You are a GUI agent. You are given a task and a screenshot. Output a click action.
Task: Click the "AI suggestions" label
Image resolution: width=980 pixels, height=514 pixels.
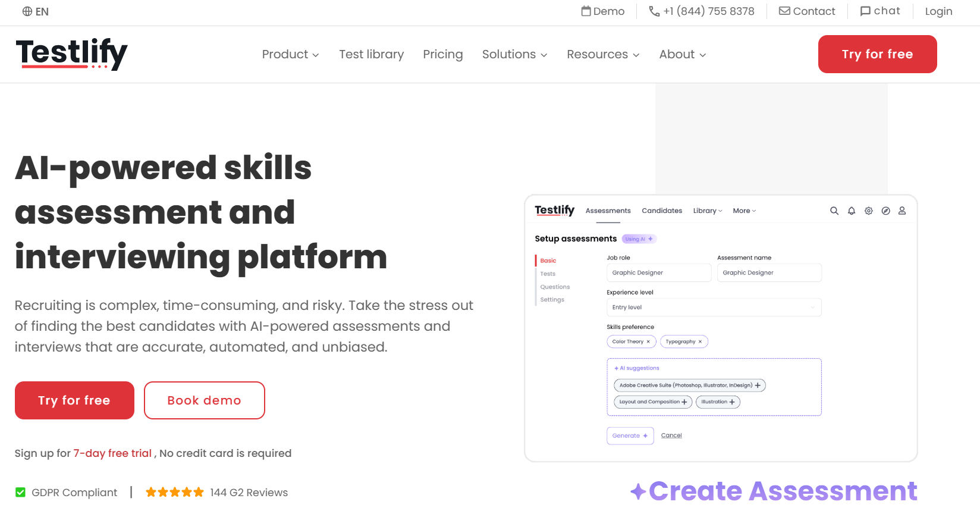(639, 368)
